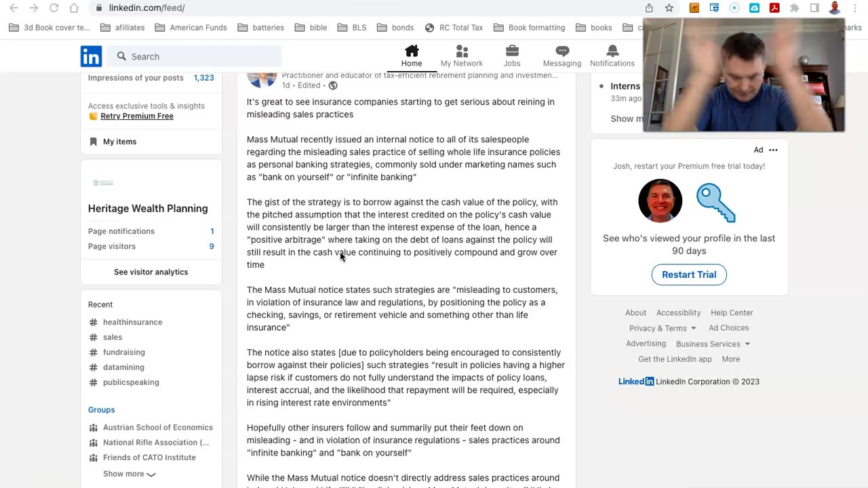The width and height of the screenshot is (868, 488).
Task: Expand Show more under Groups
Action: (x=129, y=474)
